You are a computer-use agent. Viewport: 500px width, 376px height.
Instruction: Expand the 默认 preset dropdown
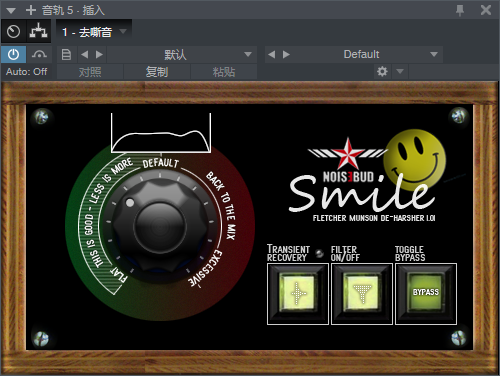[182, 54]
